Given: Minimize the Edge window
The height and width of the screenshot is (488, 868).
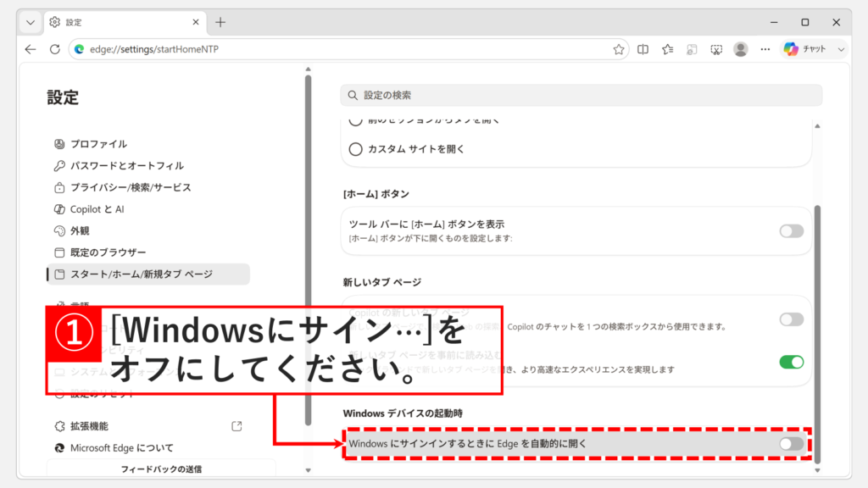Looking at the screenshot, I should (774, 22).
